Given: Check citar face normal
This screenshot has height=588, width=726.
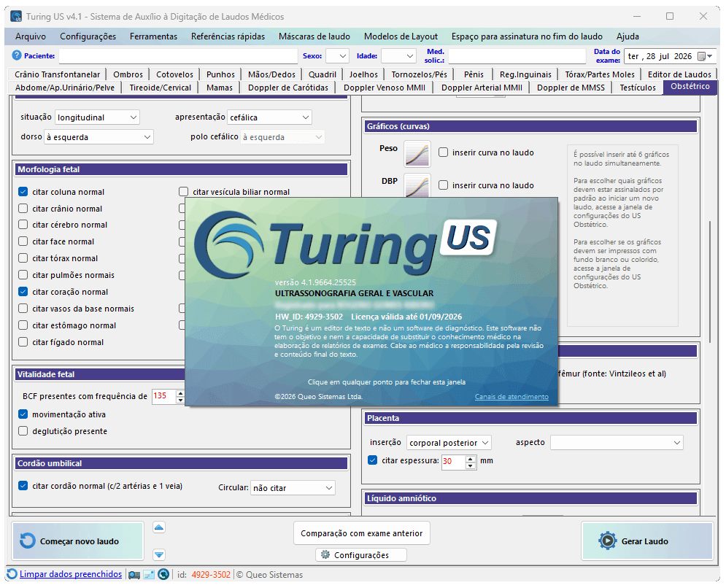Looking at the screenshot, I should click(23, 241).
